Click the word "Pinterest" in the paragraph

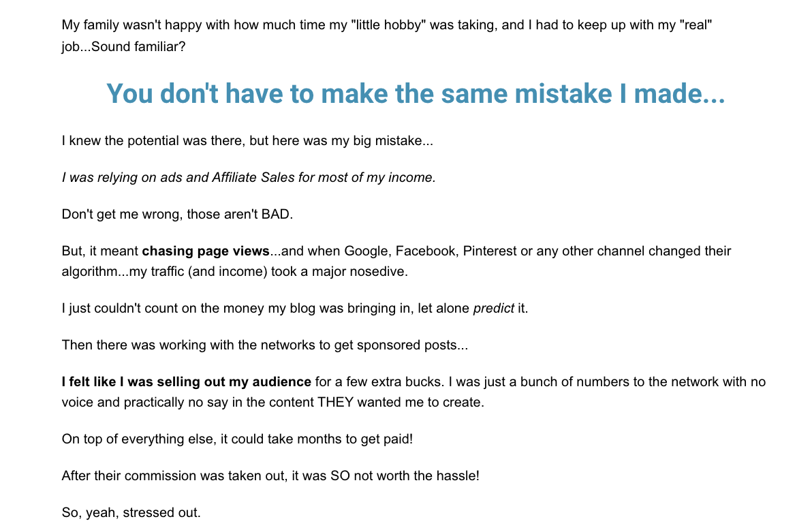490,251
